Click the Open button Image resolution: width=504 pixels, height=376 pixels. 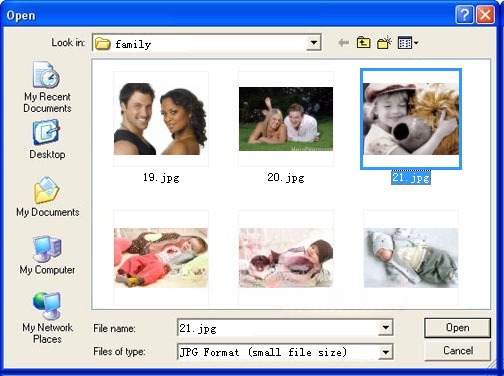coord(457,328)
